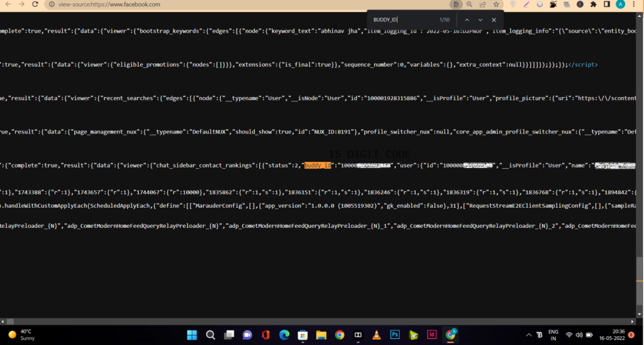Open the Wi-Fi, volume and battery quick settings
644x345 pixels.
click(x=579, y=335)
